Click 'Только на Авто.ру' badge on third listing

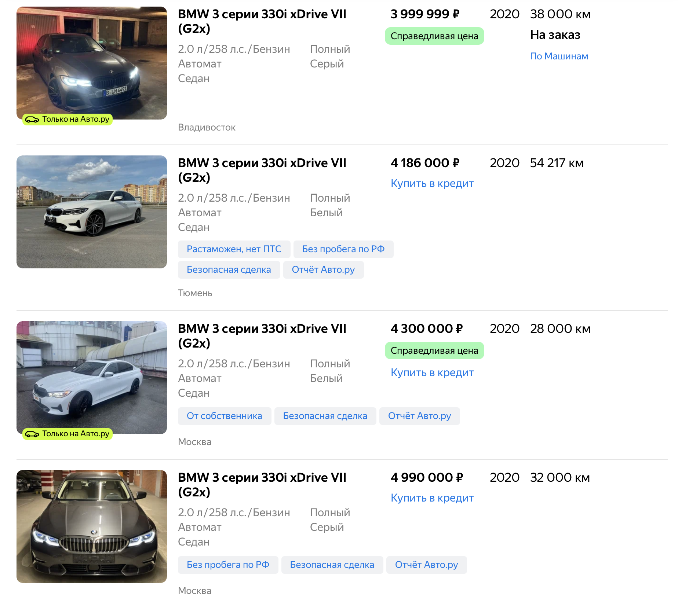(x=68, y=434)
